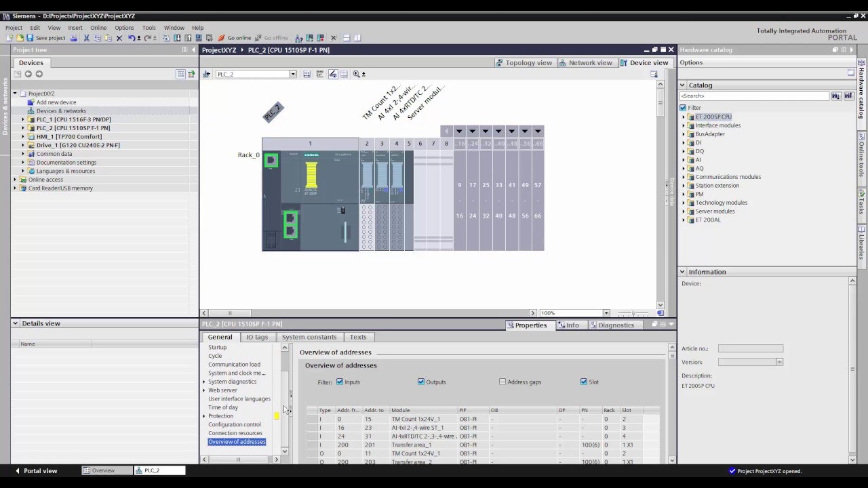Toggle the Slot filter checkbox
Viewport: 868px width, 488px height.
(584, 382)
